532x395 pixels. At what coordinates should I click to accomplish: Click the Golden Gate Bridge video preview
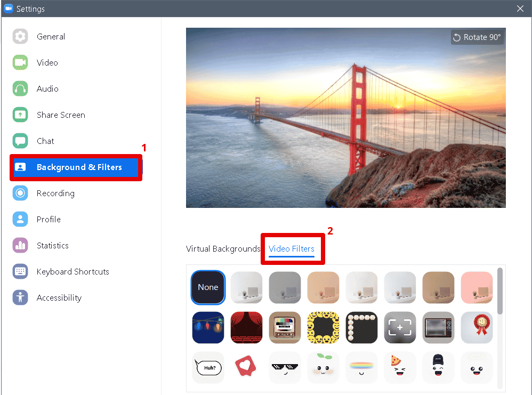pos(346,118)
